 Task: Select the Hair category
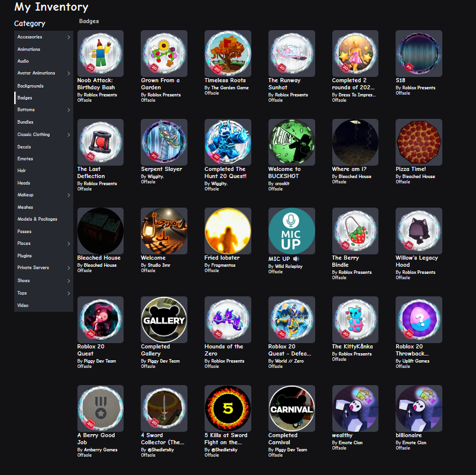(x=44, y=171)
